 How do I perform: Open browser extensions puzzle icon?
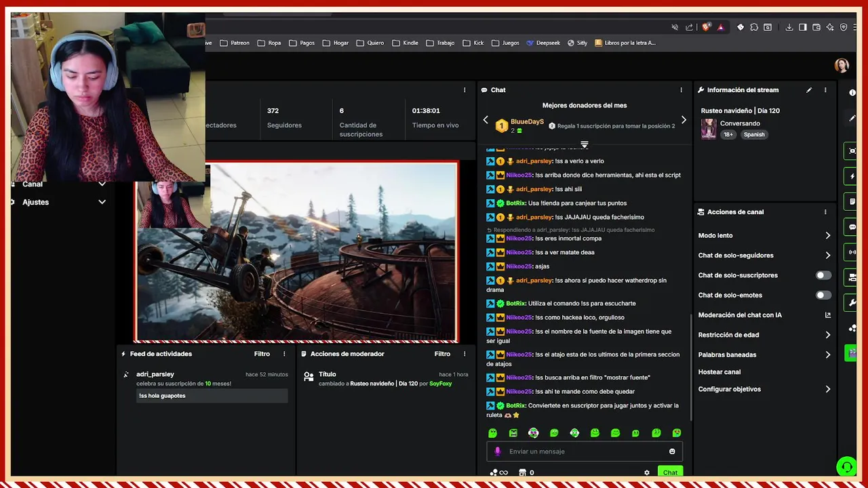754,27
